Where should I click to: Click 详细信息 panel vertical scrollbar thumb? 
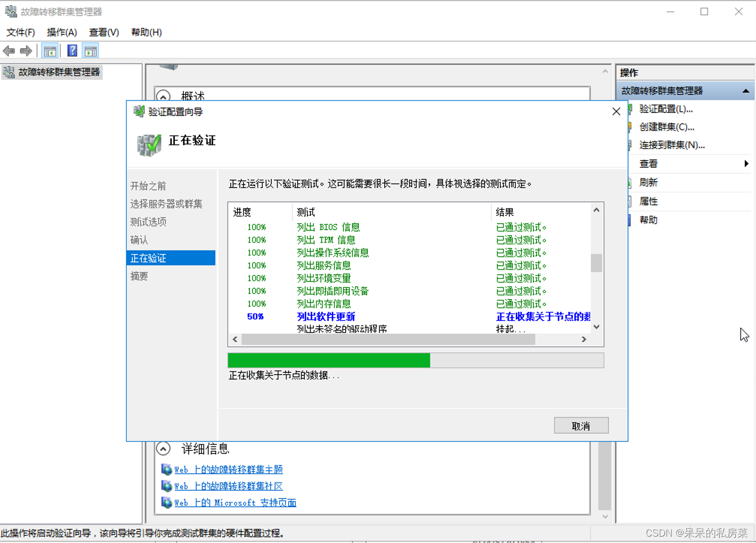point(605,475)
